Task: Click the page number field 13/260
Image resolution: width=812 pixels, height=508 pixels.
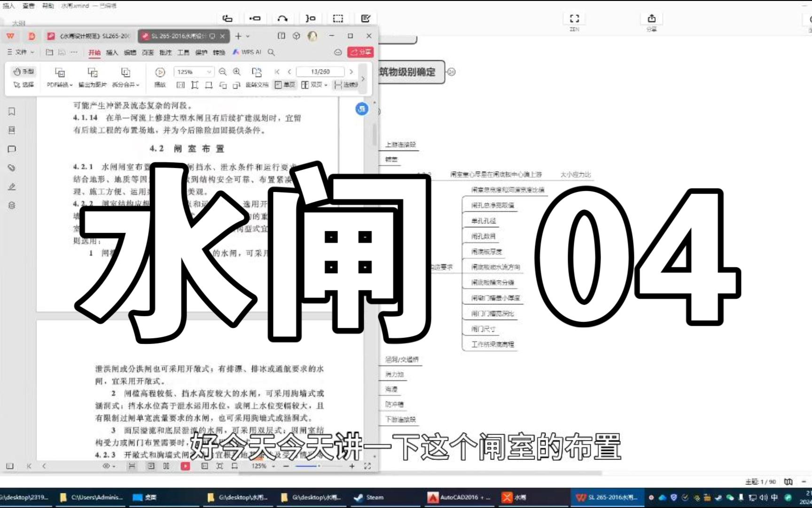Action: click(x=320, y=71)
